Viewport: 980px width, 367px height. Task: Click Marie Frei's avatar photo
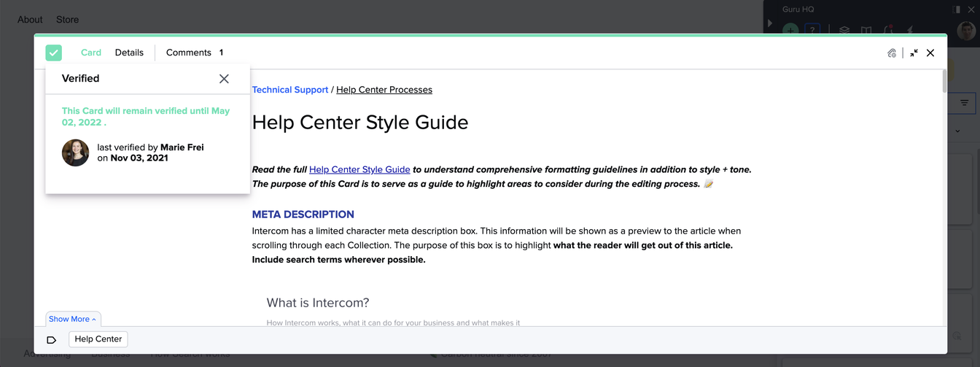click(x=76, y=152)
